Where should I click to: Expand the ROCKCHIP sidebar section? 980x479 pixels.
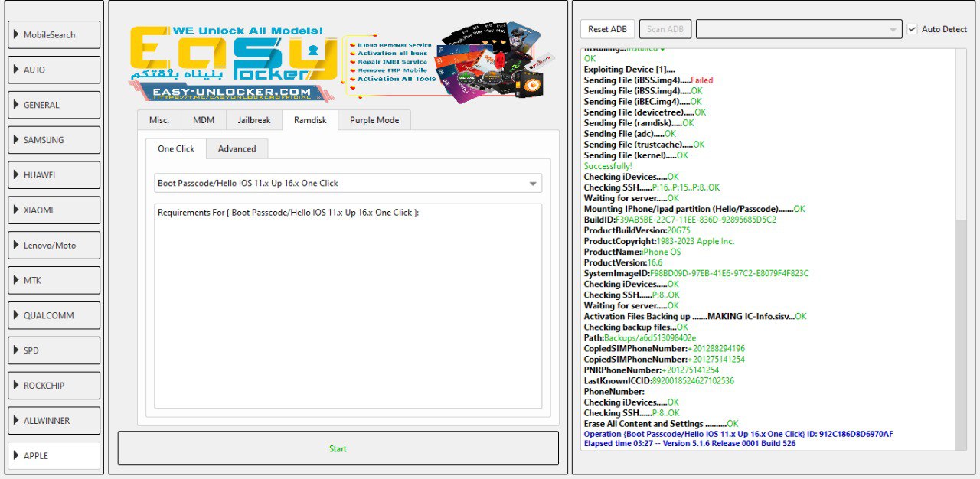coord(54,385)
